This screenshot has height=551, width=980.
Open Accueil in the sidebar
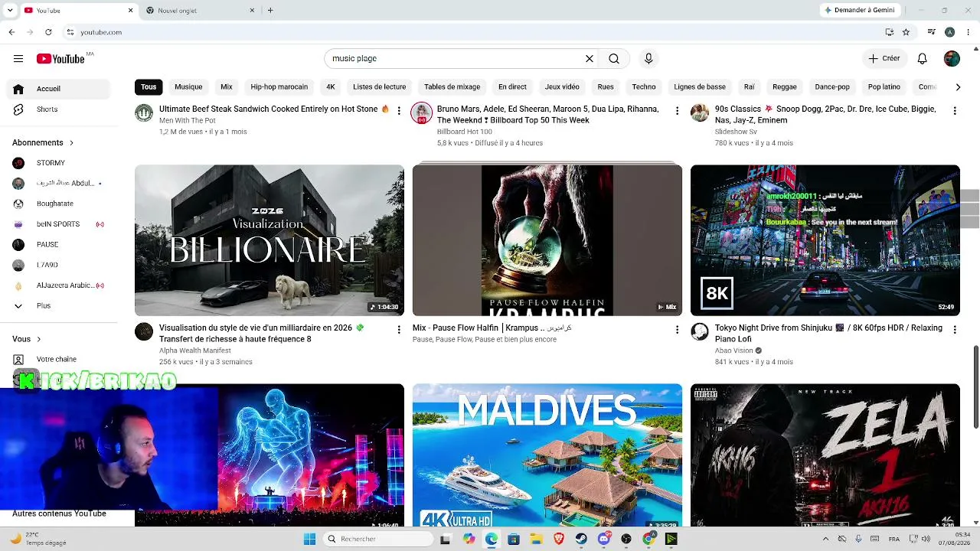tap(58, 89)
